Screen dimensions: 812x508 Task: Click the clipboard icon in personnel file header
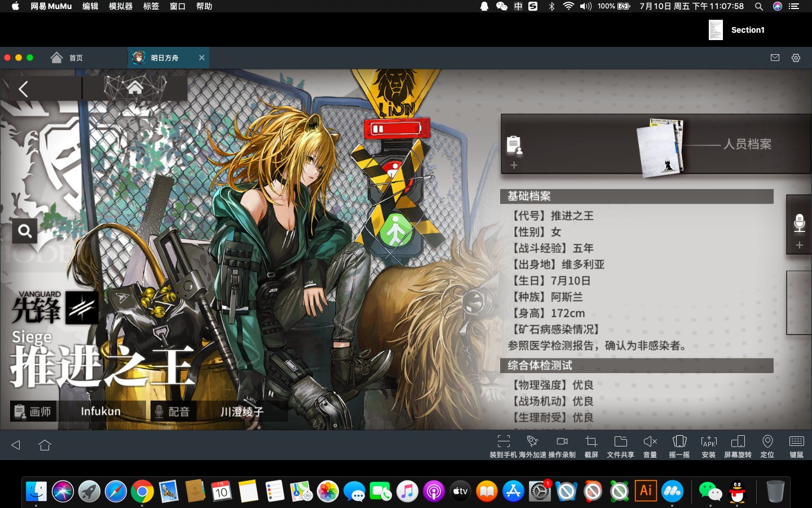[x=514, y=145]
